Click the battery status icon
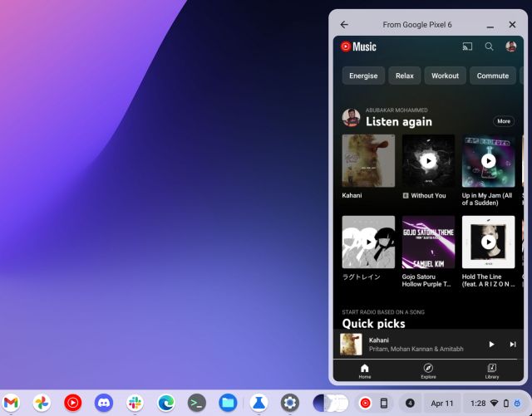This screenshot has width=532, height=416. tap(506, 403)
